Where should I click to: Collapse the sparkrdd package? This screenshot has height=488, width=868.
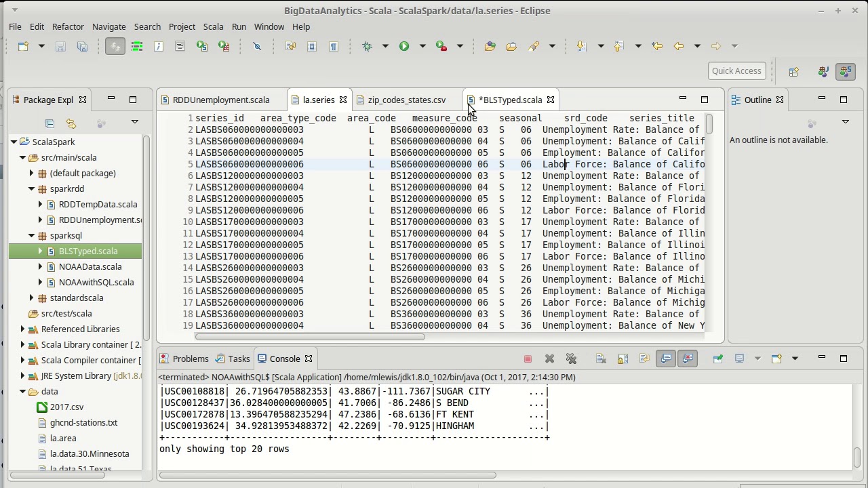pyautogui.click(x=31, y=188)
